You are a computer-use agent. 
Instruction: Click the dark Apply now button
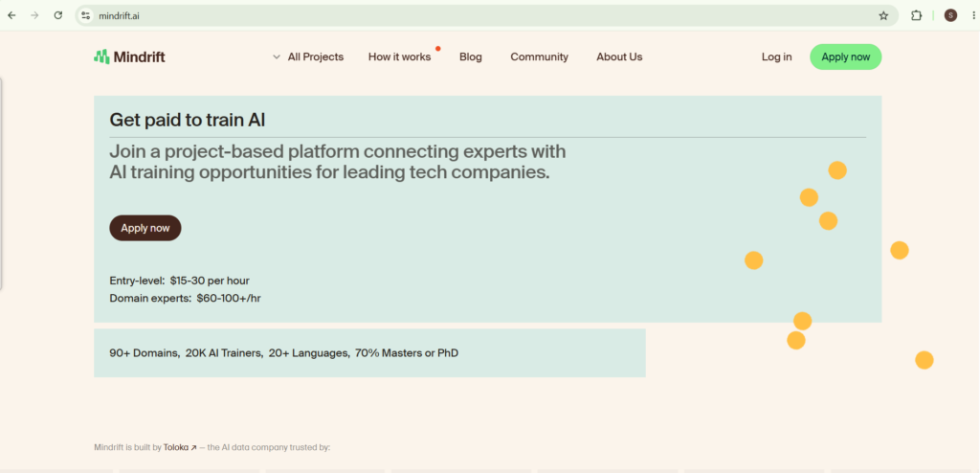coord(145,228)
